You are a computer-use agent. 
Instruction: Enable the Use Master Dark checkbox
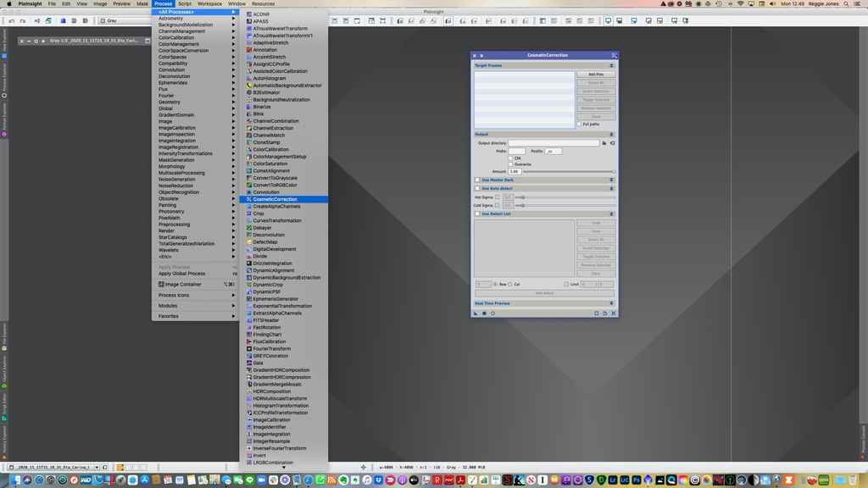477,180
